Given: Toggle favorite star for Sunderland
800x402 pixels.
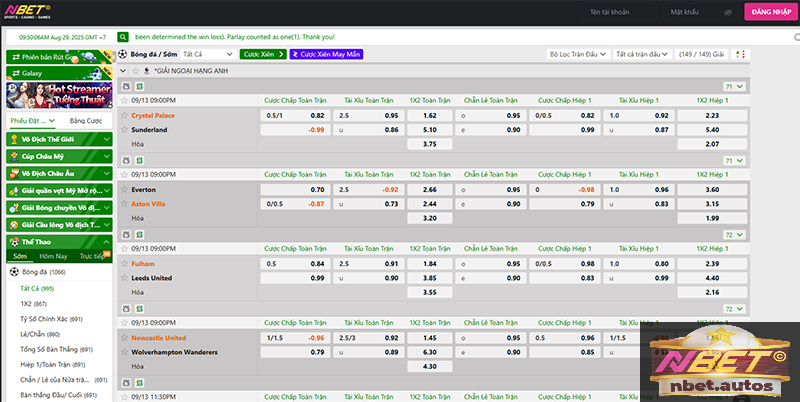Looking at the screenshot, I should click(124, 130).
